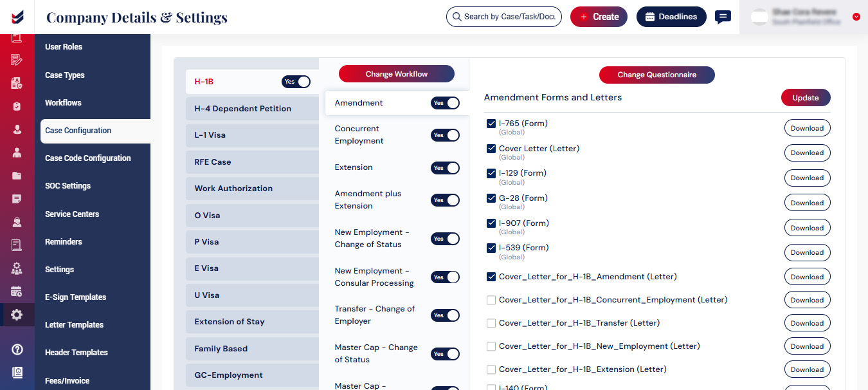This screenshot has height=390, width=868.
Task: Open the notes with pencil sidebar icon
Action: pyautogui.click(x=17, y=60)
